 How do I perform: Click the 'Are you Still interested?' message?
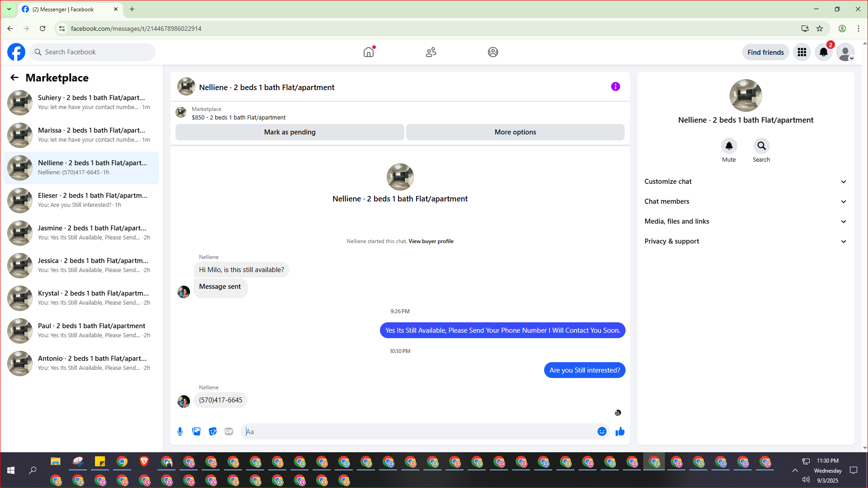pyautogui.click(x=585, y=370)
